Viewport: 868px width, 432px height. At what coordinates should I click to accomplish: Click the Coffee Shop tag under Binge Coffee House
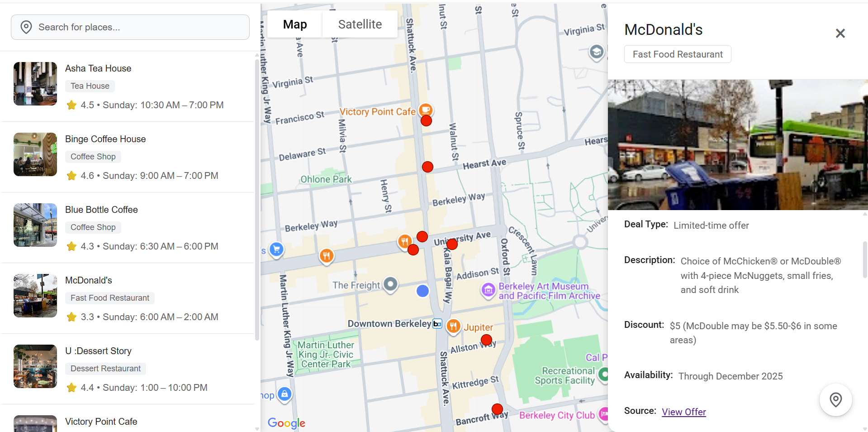[93, 157]
